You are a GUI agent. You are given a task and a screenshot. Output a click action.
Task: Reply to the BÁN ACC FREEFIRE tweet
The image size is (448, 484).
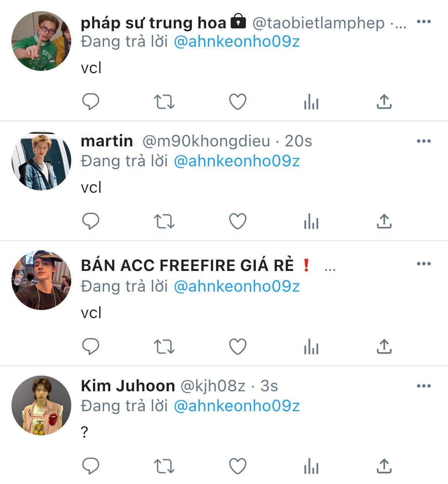click(91, 347)
